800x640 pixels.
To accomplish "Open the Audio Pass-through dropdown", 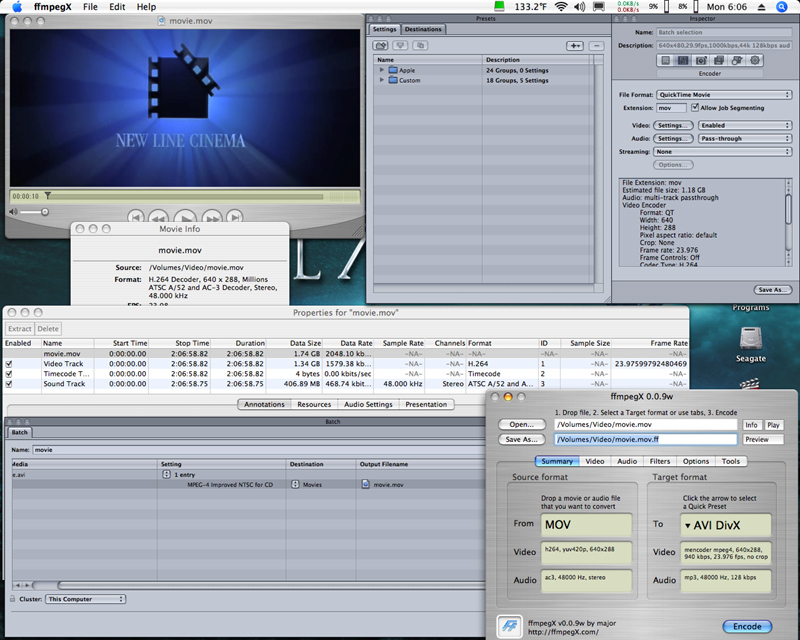I will [x=745, y=138].
